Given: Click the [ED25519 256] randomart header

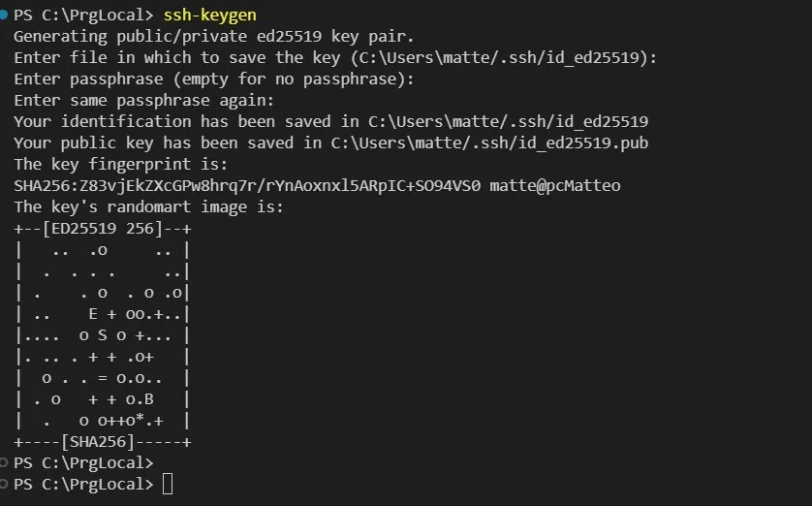Looking at the screenshot, I should (x=103, y=229).
